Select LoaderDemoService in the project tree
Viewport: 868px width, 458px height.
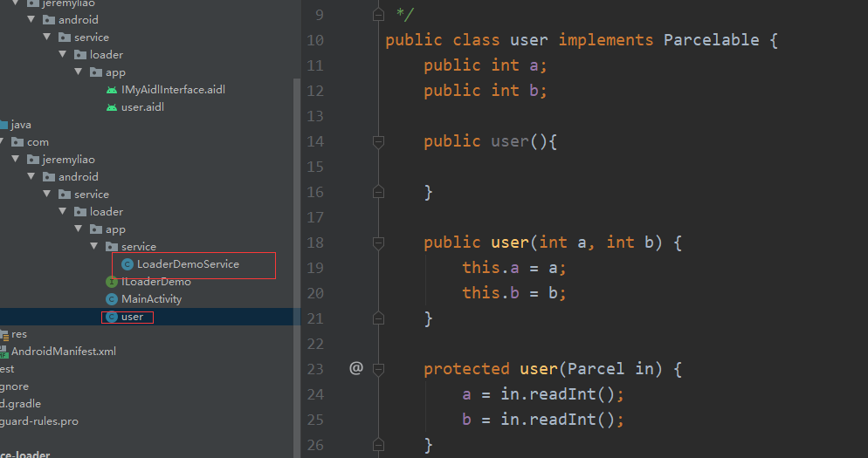[x=188, y=264]
